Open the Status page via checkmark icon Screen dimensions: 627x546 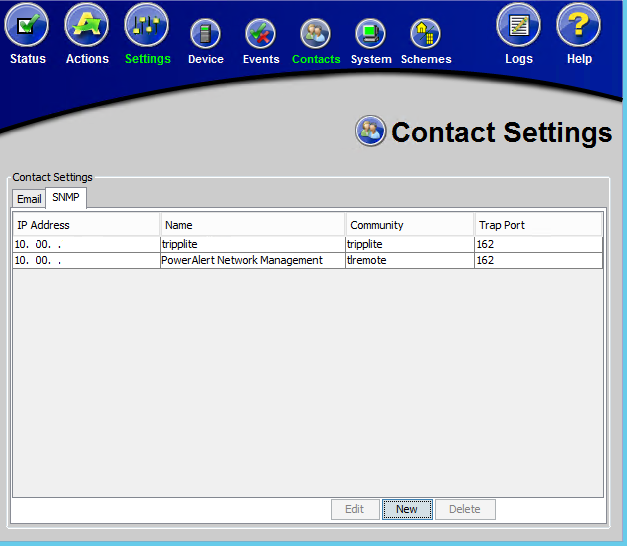coord(27,25)
